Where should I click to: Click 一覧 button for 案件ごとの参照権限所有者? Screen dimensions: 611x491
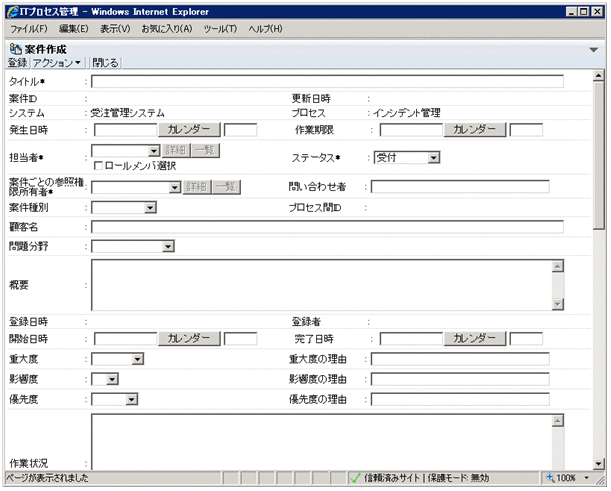[226, 187]
